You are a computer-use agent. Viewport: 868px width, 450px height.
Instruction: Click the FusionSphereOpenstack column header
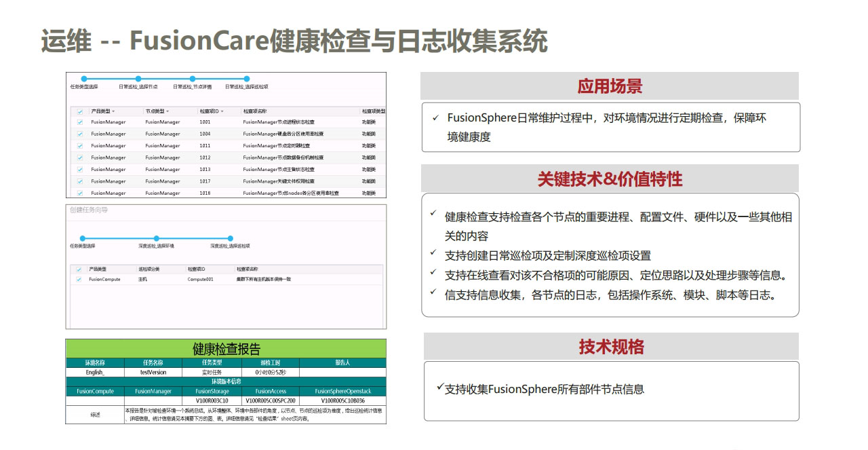[342, 391]
